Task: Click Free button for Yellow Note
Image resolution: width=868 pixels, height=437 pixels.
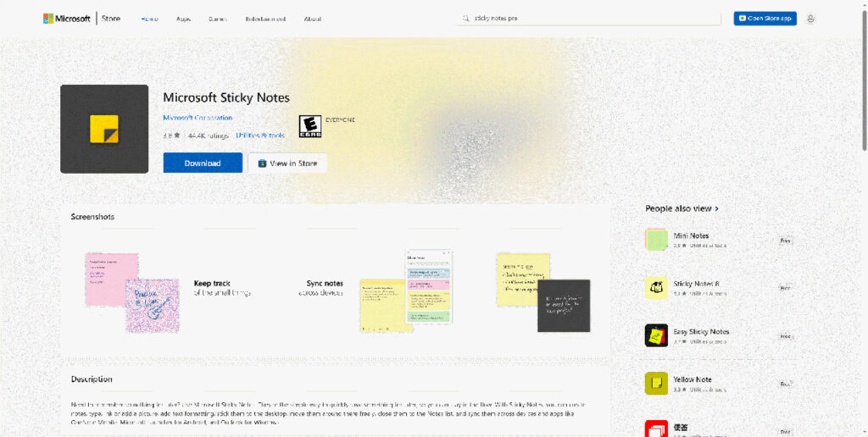Action: pyautogui.click(x=785, y=384)
